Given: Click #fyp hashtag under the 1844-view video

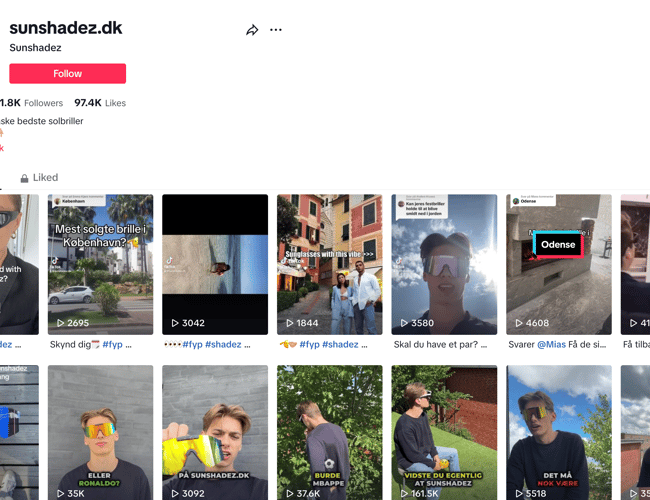Looking at the screenshot, I should 309,345.
